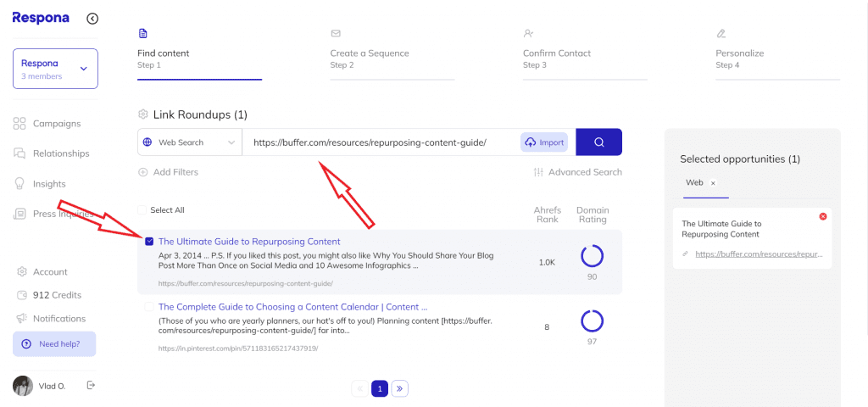Image resolution: width=868 pixels, height=407 pixels.
Task: Click Add Filters
Action: pos(169,172)
